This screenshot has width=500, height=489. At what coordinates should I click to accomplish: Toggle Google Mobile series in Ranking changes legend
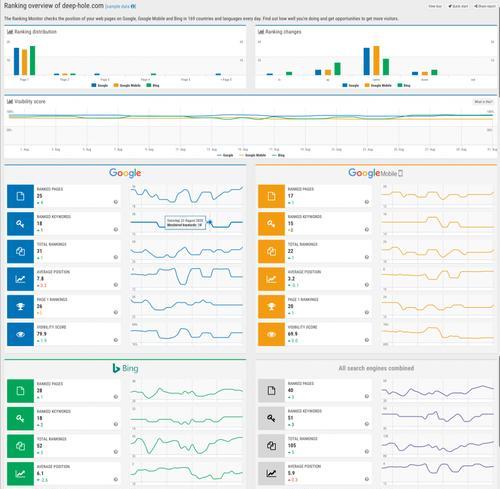(378, 85)
